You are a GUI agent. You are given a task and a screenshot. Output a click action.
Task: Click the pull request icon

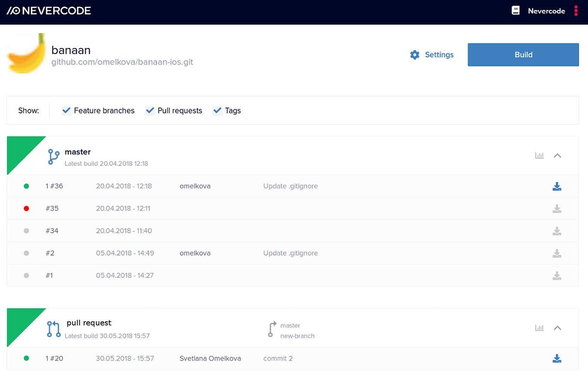pos(53,329)
